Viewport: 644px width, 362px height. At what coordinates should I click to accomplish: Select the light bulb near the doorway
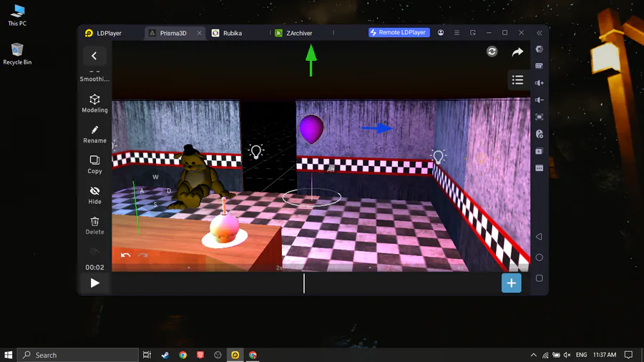pyautogui.click(x=256, y=152)
